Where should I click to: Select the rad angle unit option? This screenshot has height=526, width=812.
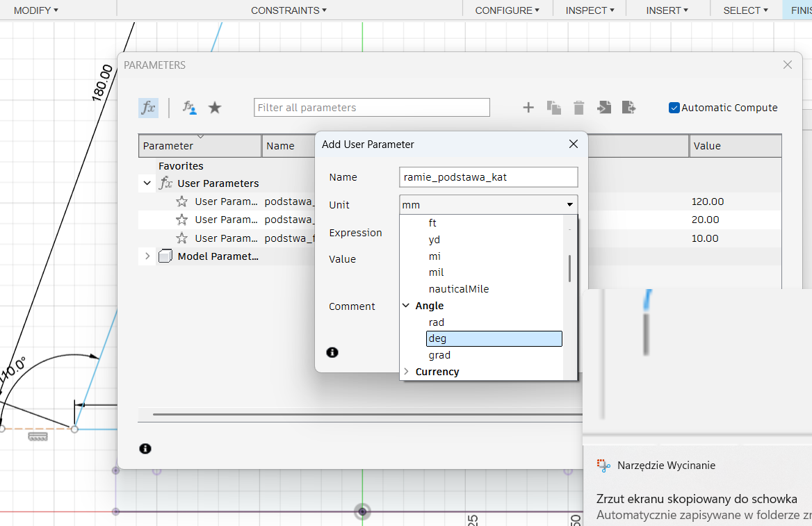click(437, 322)
